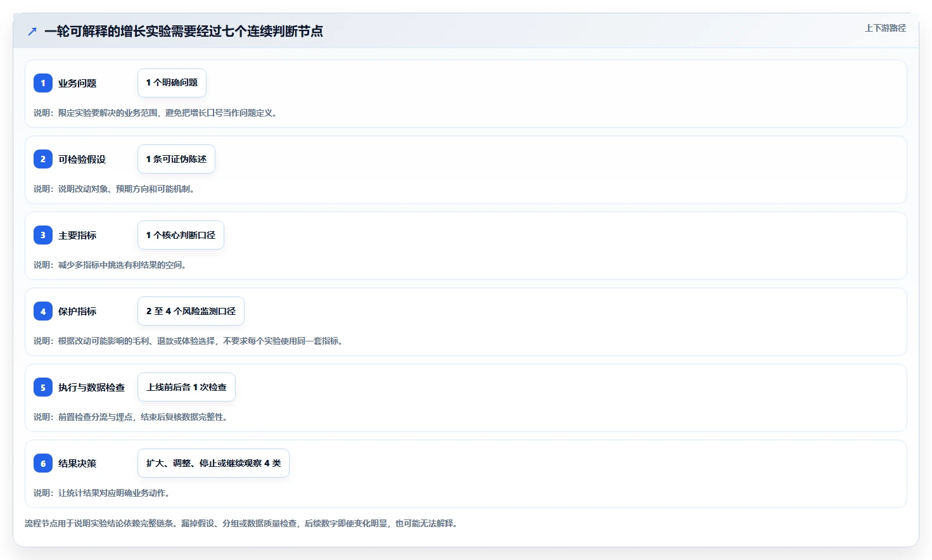This screenshot has width=932, height=560.
Task: Click the '上下游路径' label at top right
Action: pyautogui.click(x=885, y=28)
